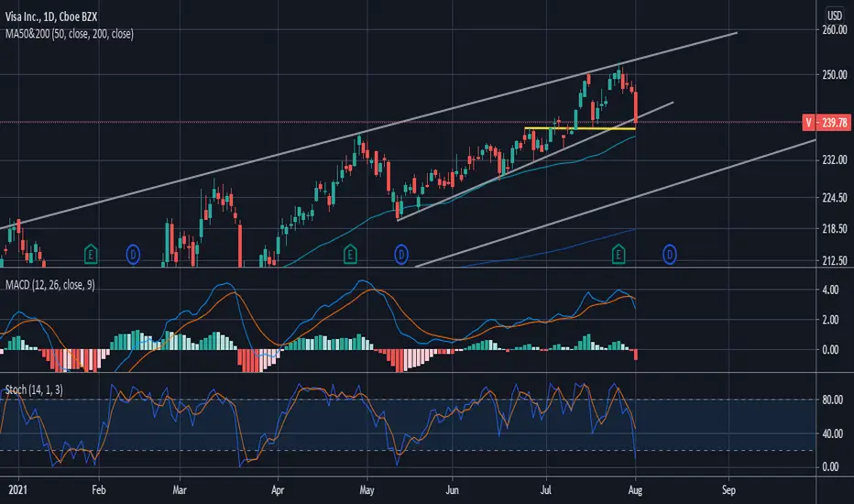Click the earnings E marker before February

pos(91,255)
